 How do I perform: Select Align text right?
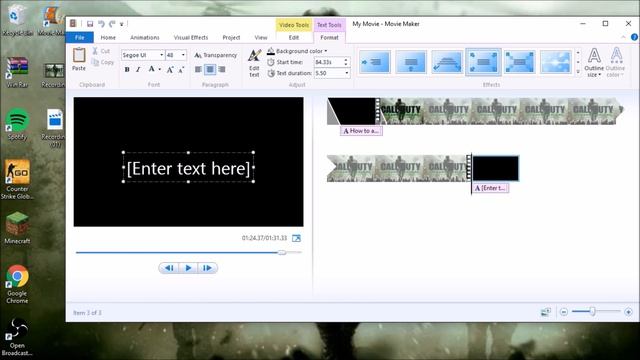tap(222, 69)
